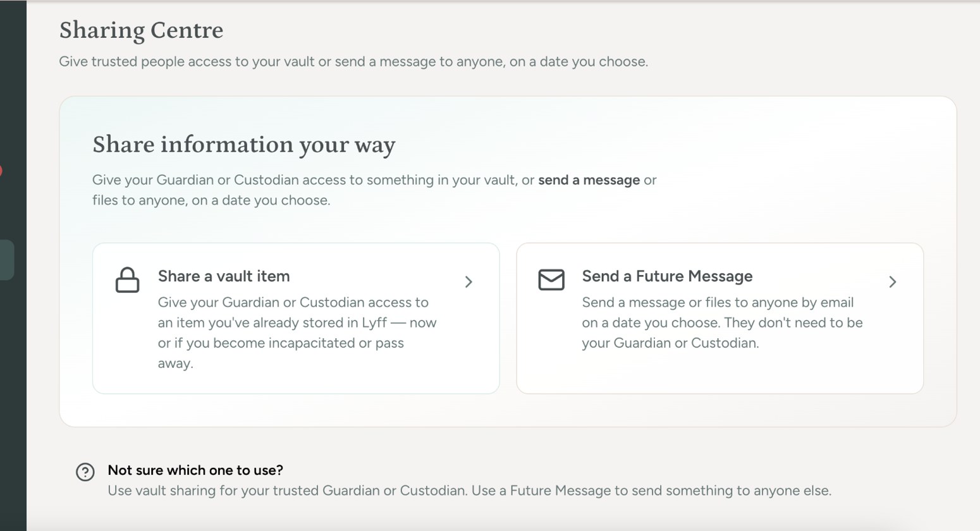This screenshot has width=980, height=531.
Task: Click the help tip about using vault sharing
Action: (469, 491)
